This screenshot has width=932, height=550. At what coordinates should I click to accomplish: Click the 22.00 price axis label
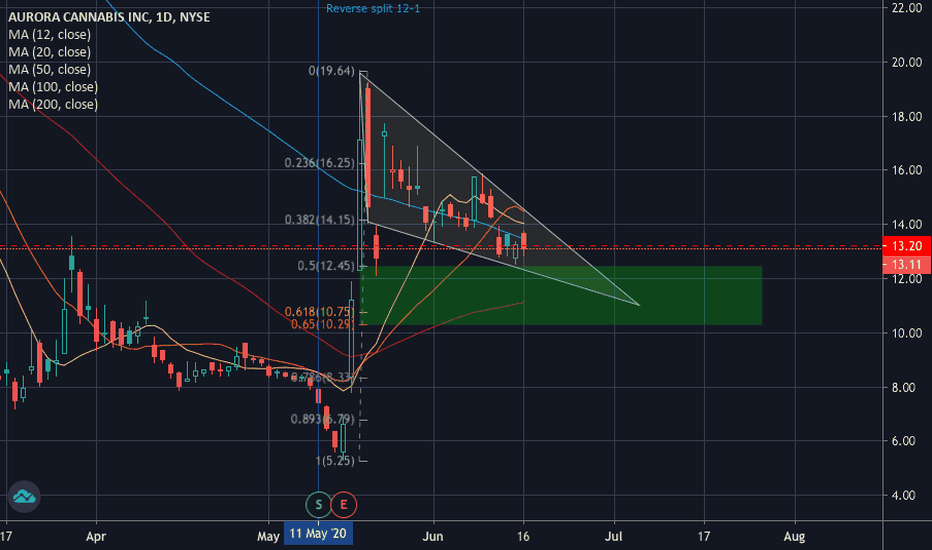(907, 8)
